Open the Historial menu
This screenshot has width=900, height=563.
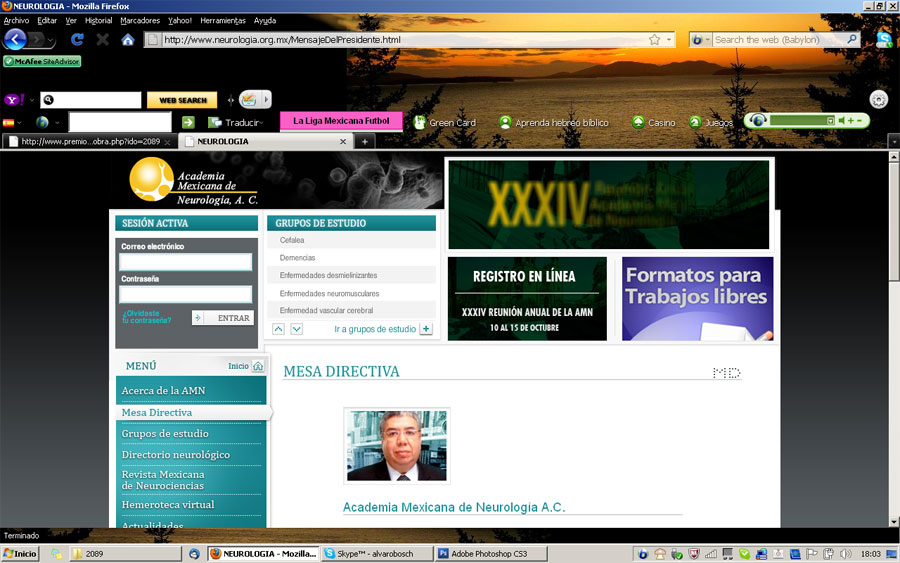98,20
